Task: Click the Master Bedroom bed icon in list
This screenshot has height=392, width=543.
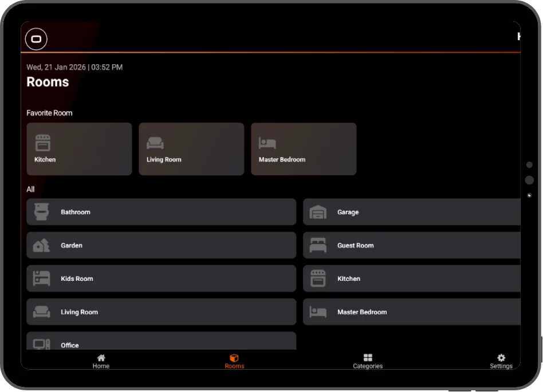Action: [x=318, y=312]
